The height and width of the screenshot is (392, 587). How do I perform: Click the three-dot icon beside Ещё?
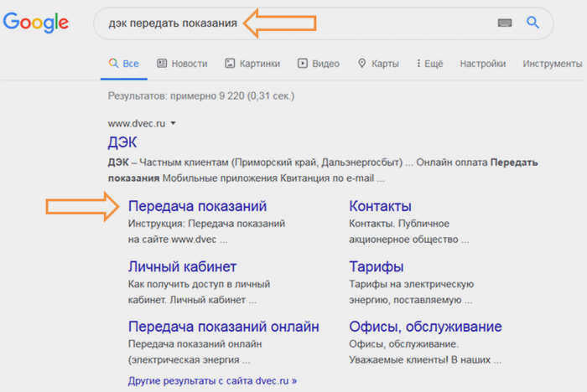click(x=418, y=63)
